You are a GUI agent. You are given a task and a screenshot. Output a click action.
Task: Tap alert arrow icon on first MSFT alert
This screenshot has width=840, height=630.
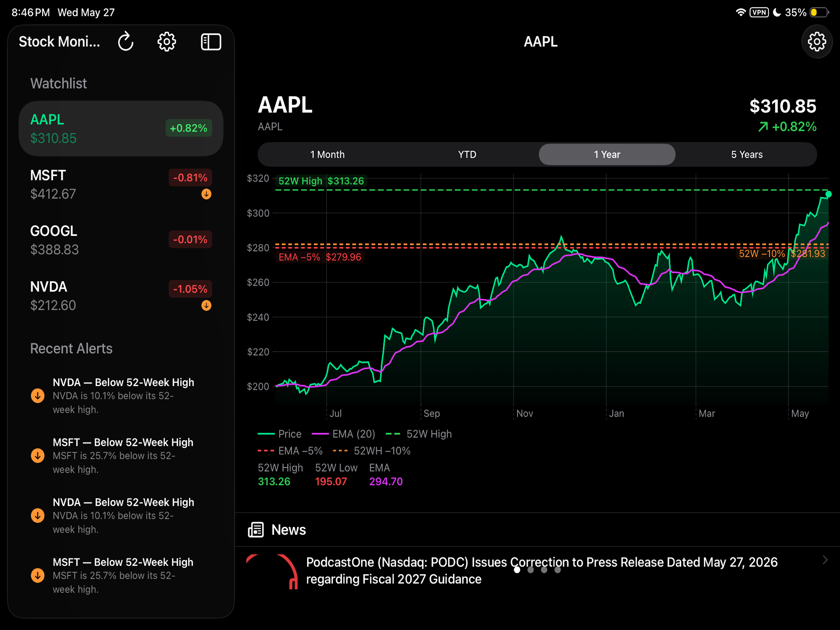(x=38, y=456)
